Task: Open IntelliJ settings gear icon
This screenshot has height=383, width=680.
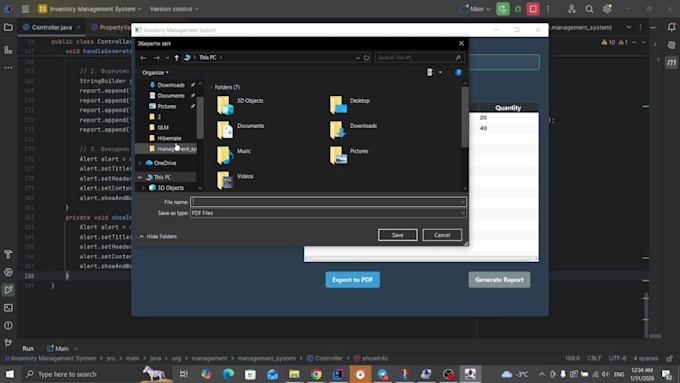Action: [607, 9]
